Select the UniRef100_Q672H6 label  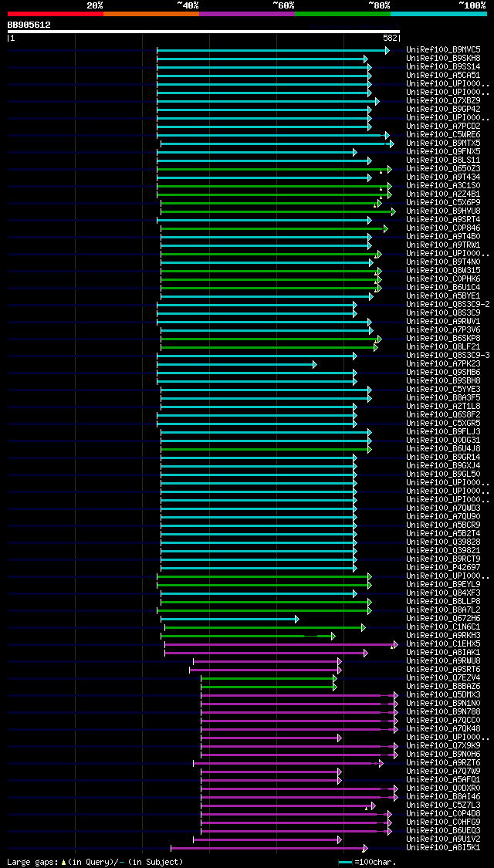pyautogui.click(x=443, y=618)
